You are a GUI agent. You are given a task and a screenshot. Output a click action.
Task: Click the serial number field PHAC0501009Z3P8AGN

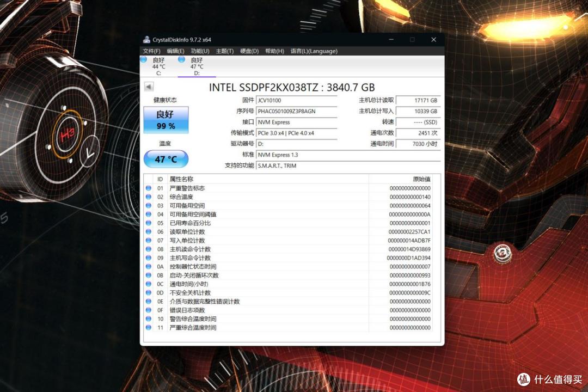pyautogui.click(x=297, y=111)
